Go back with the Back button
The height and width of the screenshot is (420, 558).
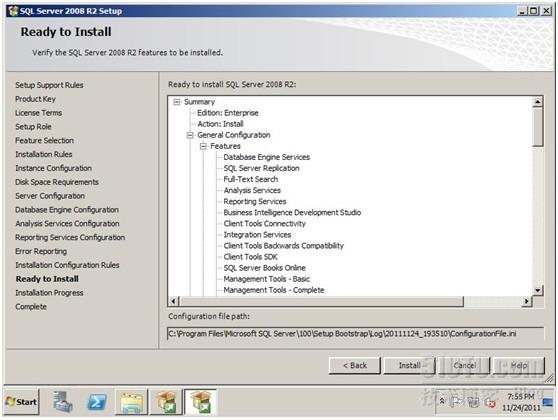355,366
